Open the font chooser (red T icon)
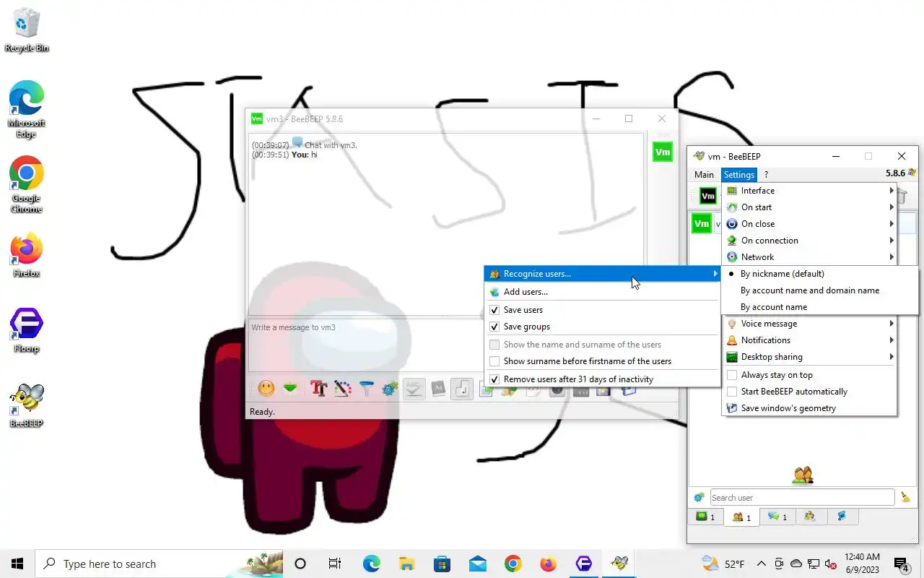924x578 pixels. tap(318, 389)
